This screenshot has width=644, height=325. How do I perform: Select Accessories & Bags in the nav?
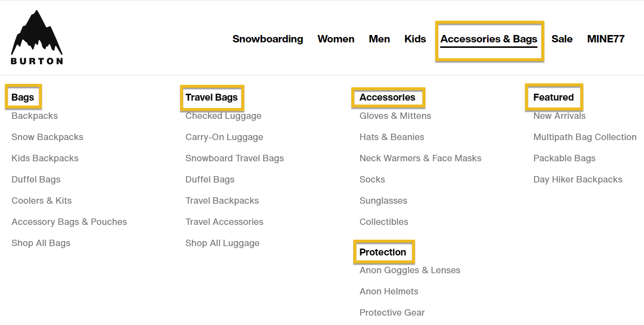point(489,39)
